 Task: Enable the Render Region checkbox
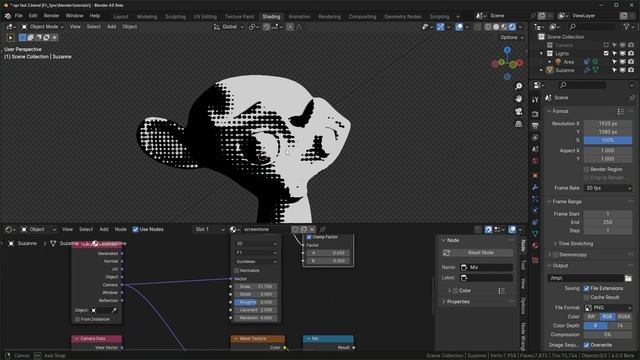tap(587, 169)
